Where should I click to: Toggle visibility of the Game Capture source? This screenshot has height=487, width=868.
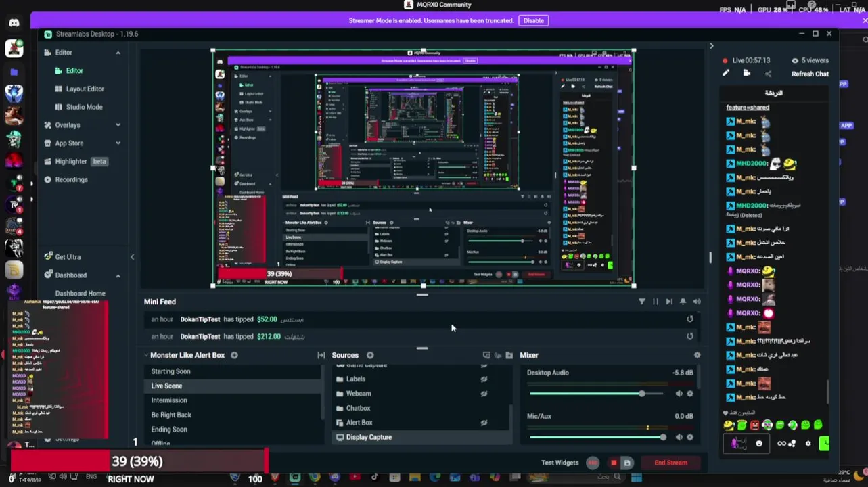pyautogui.click(x=484, y=365)
